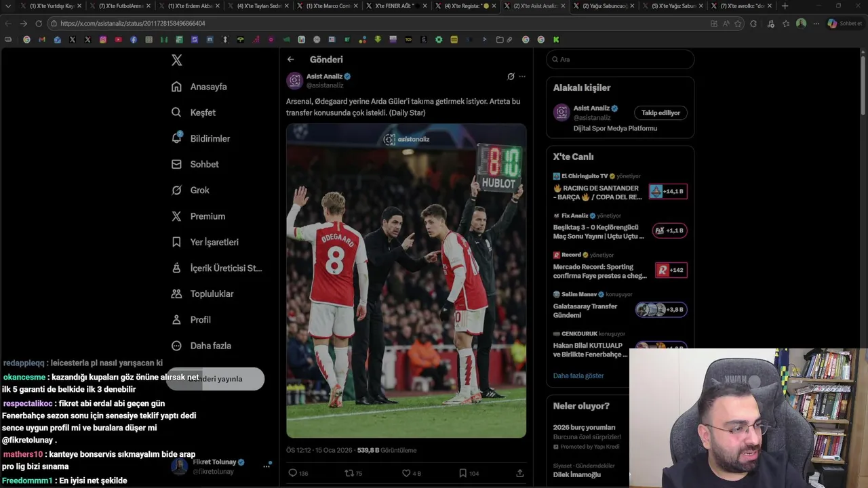
Task: Close the Asist Analiz browser tab
Action: pyautogui.click(x=563, y=6)
